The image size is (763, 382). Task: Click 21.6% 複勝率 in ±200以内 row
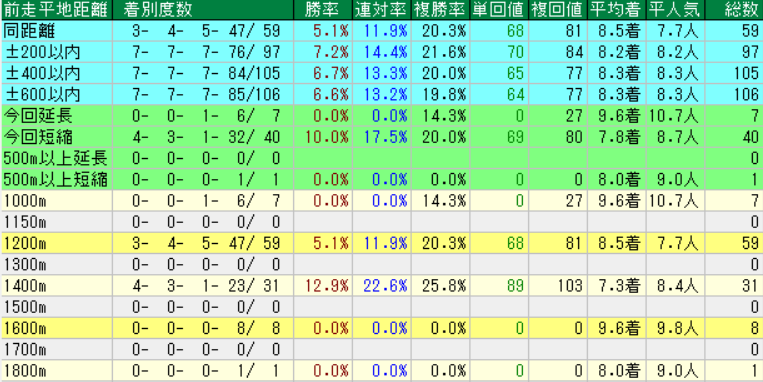[x=445, y=52]
